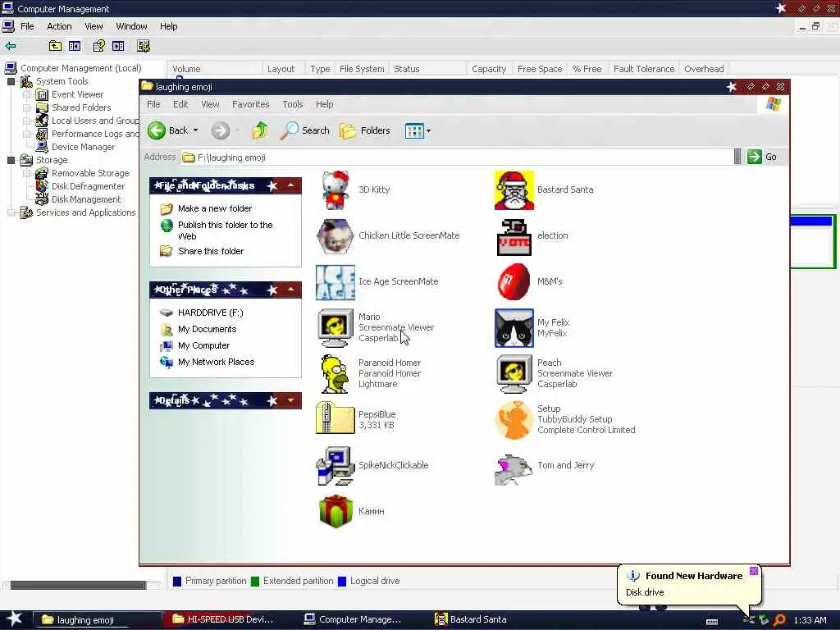This screenshot has height=630, width=840.
Task: Click Make a new folder link
Action: point(215,208)
